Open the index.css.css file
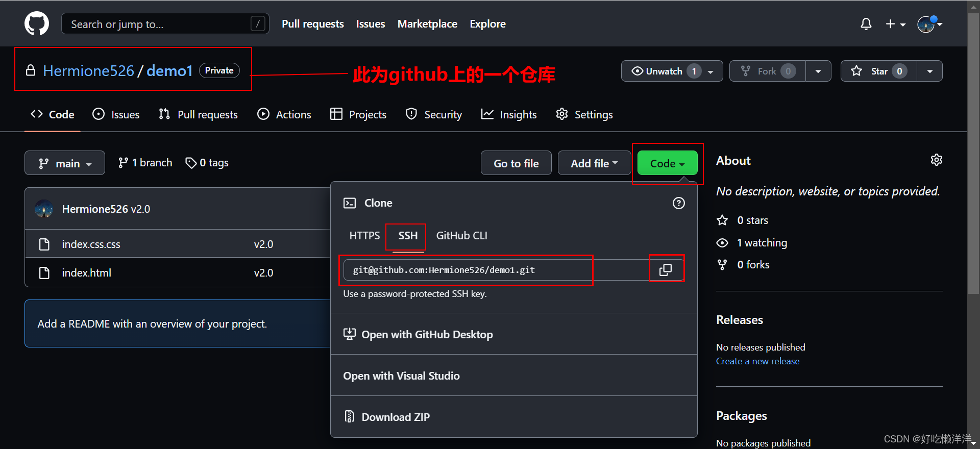 click(91, 244)
